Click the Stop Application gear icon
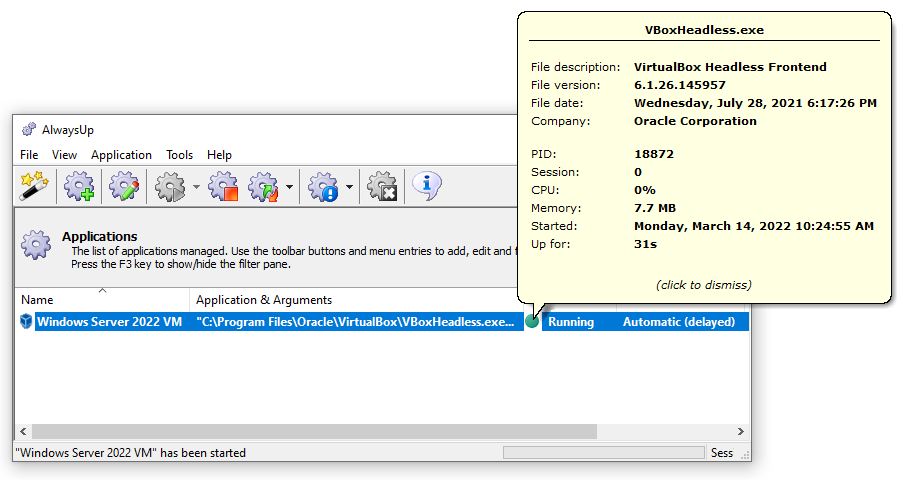 223,186
